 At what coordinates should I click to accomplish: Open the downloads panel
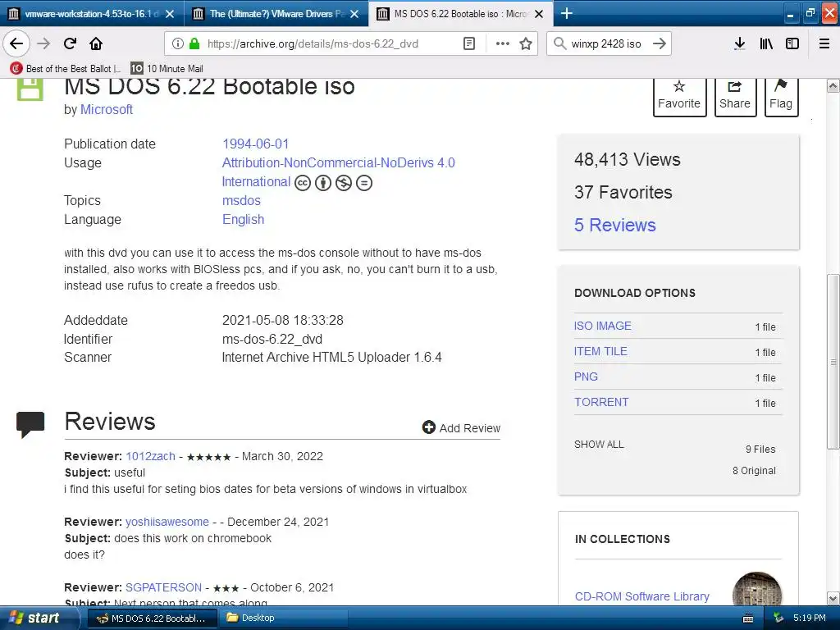[740, 43]
